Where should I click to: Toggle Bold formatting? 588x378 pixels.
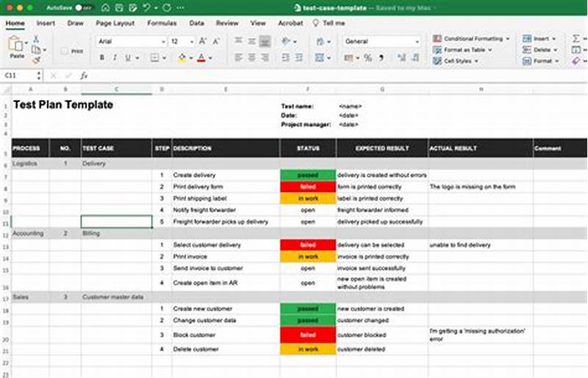102,57
